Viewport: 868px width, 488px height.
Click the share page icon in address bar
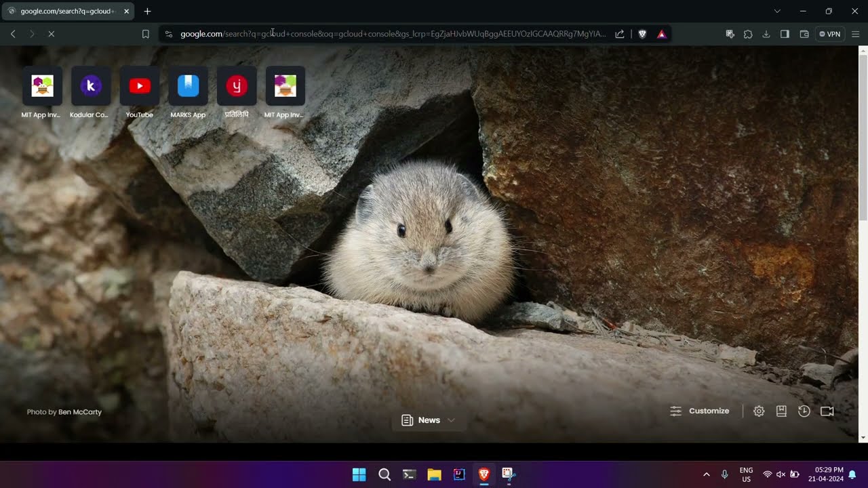coord(620,34)
